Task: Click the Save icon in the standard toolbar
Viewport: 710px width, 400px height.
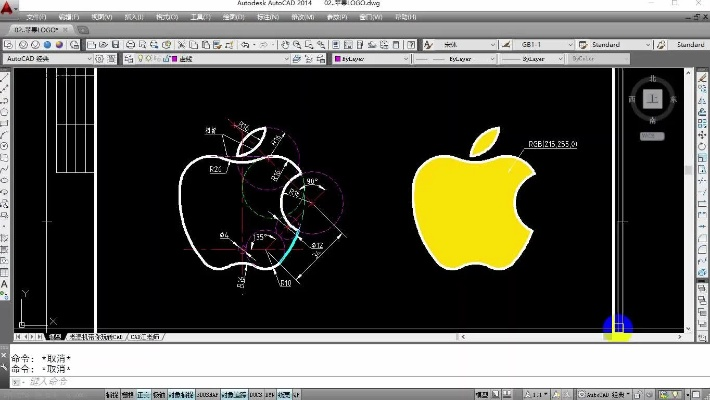Action: (117, 45)
